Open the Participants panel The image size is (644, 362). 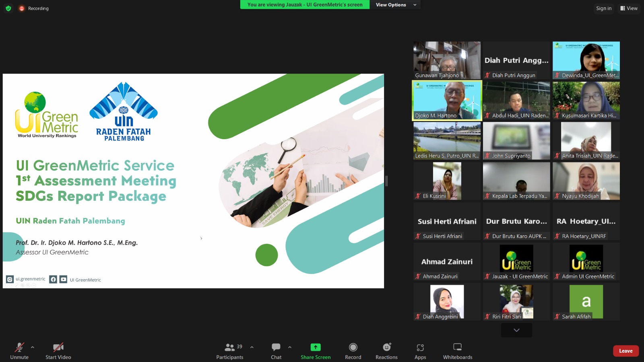pyautogui.click(x=230, y=351)
